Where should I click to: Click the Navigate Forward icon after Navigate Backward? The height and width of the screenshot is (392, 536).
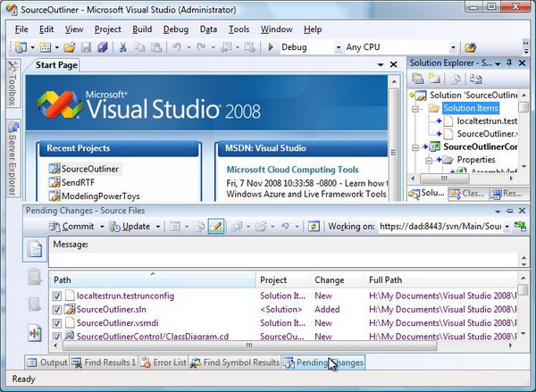coord(249,47)
